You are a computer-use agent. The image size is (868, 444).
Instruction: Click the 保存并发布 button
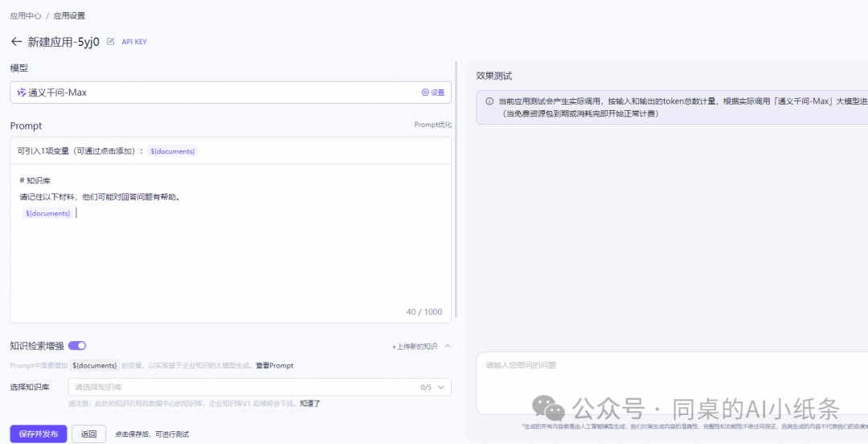point(39,434)
